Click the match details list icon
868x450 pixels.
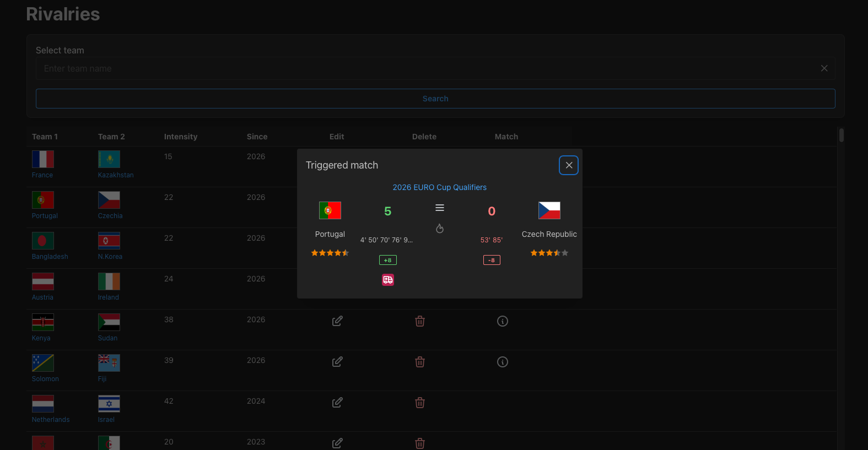440,208
